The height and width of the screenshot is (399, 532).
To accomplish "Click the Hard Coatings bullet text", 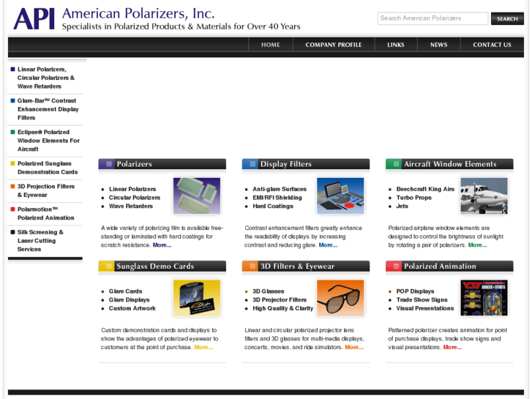I will click(273, 206).
